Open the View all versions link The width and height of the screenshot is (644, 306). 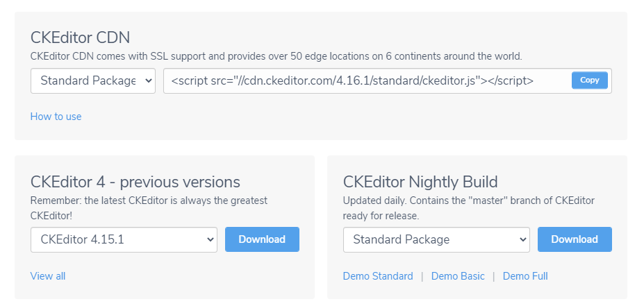(x=48, y=276)
